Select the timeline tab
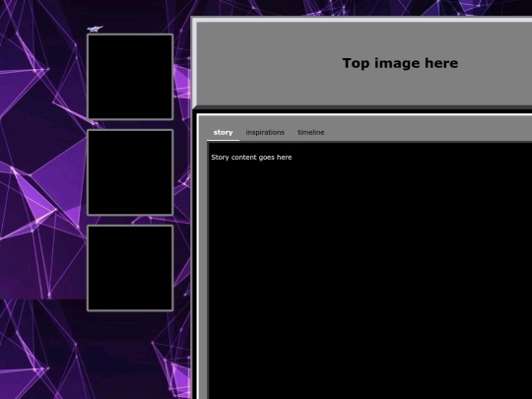 pos(310,132)
